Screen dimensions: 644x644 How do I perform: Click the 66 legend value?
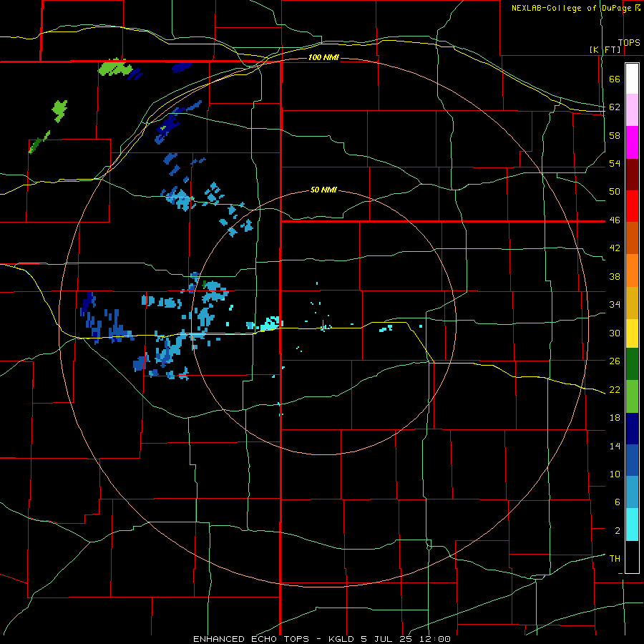[x=615, y=79]
